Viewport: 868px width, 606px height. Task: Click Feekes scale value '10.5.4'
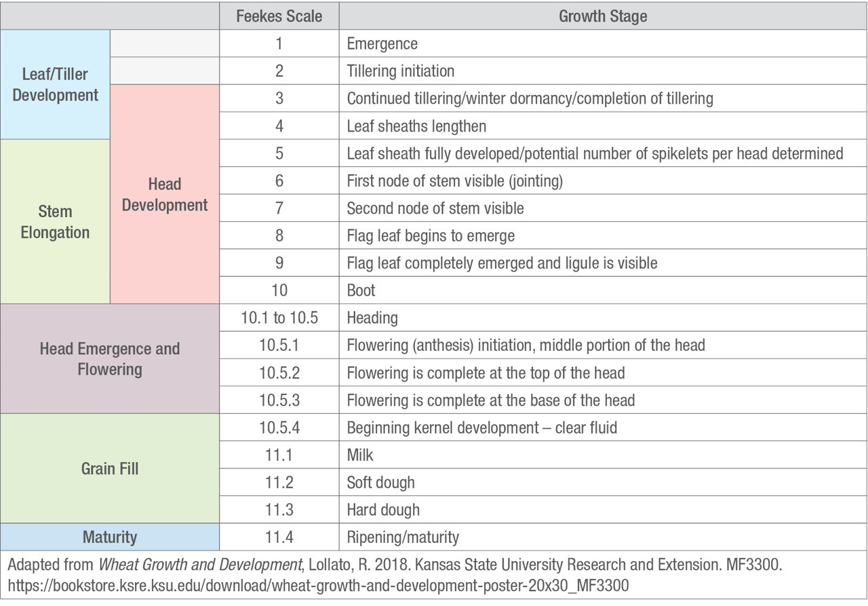(279, 428)
